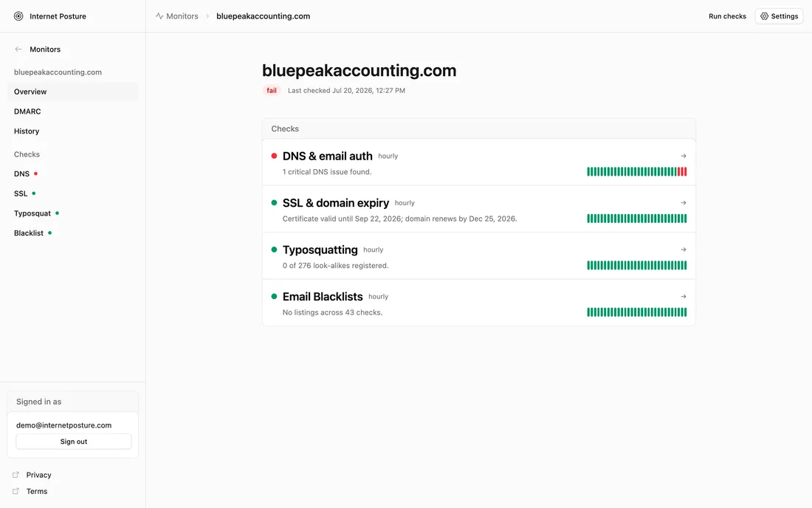Screen dimensions: 812x508
Task: Click the external link icon next to Privacy
Action: coord(16,475)
